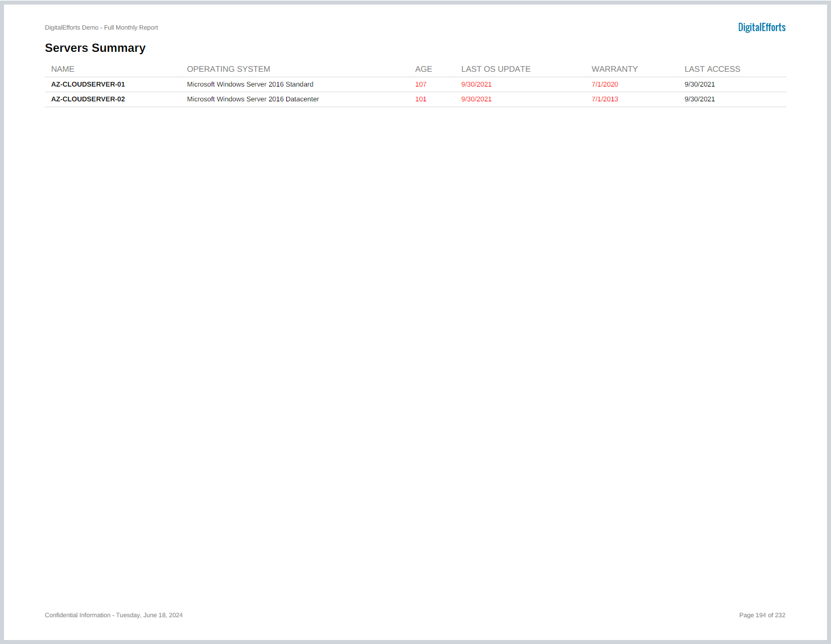Click the Confidential Information footer text
The width and height of the screenshot is (831, 644).
click(114, 615)
